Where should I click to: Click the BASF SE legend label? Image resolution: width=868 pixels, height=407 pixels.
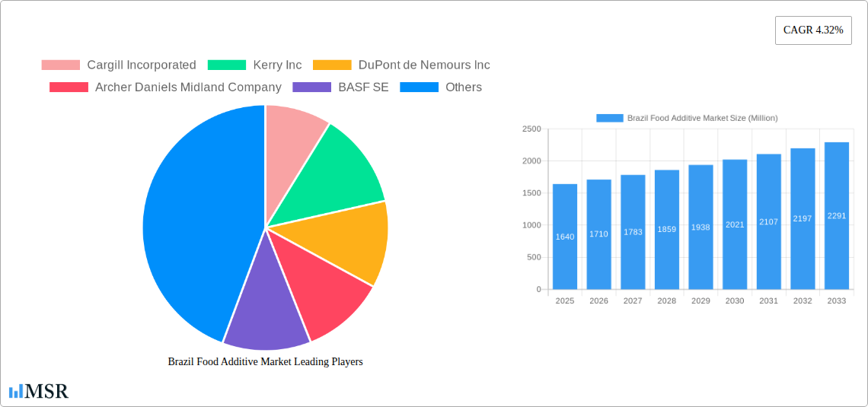(x=363, y=87)
